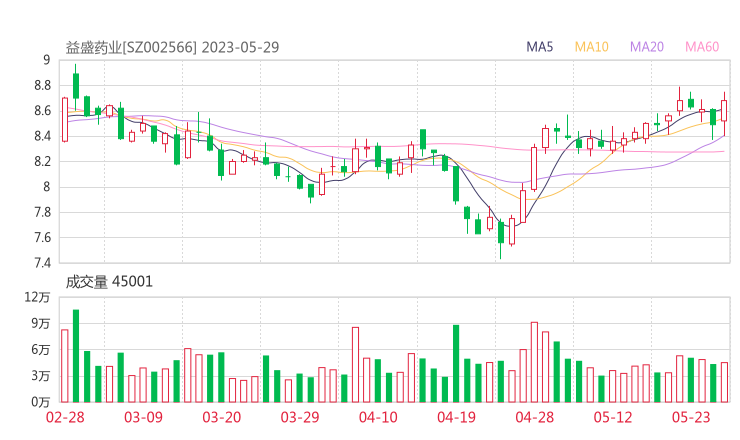Click the MA10 legend label

point(591,47)
